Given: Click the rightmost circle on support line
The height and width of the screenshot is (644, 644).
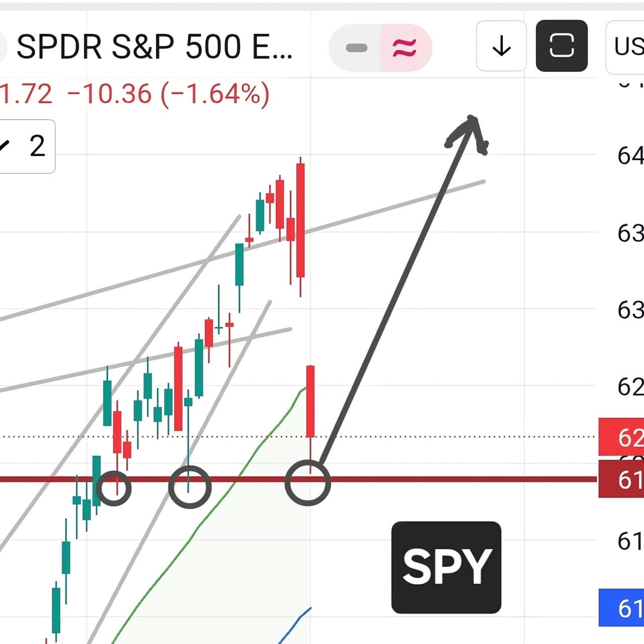Looking at the screenshot, I should click(x=308, y=482).
